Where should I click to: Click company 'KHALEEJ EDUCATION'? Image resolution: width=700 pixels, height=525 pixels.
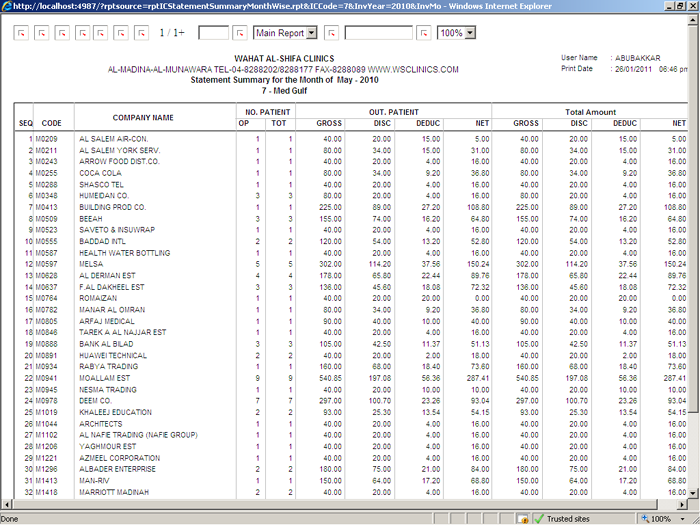click(115, 412)
